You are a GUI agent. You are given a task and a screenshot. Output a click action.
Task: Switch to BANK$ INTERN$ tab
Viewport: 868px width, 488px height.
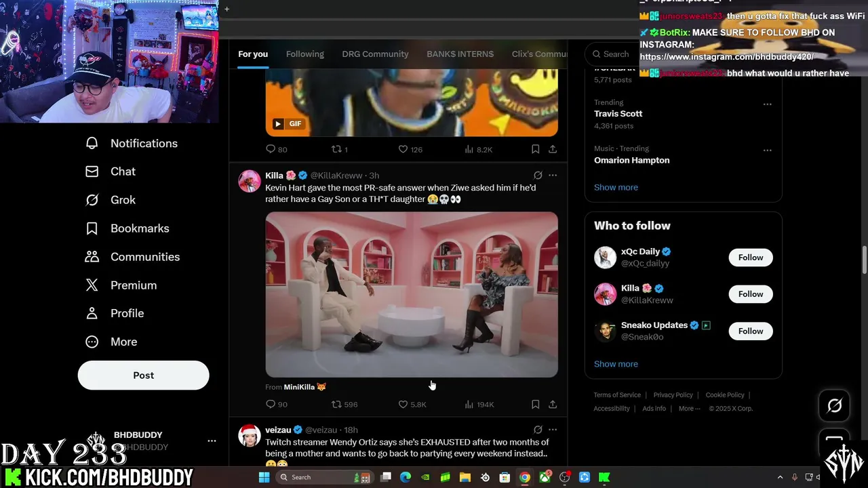point(460,54)
